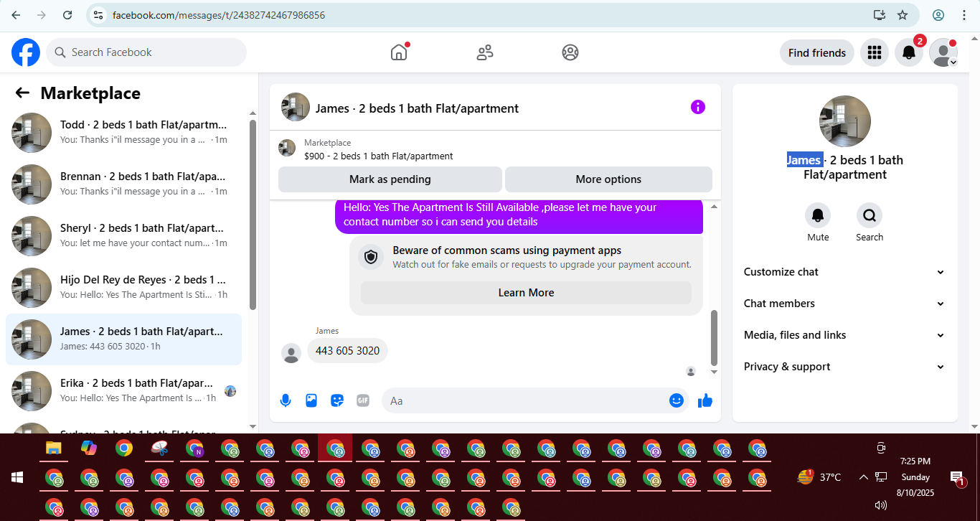Click the More options button
This screenshot has width=980, height=521.
click(608, 179)
